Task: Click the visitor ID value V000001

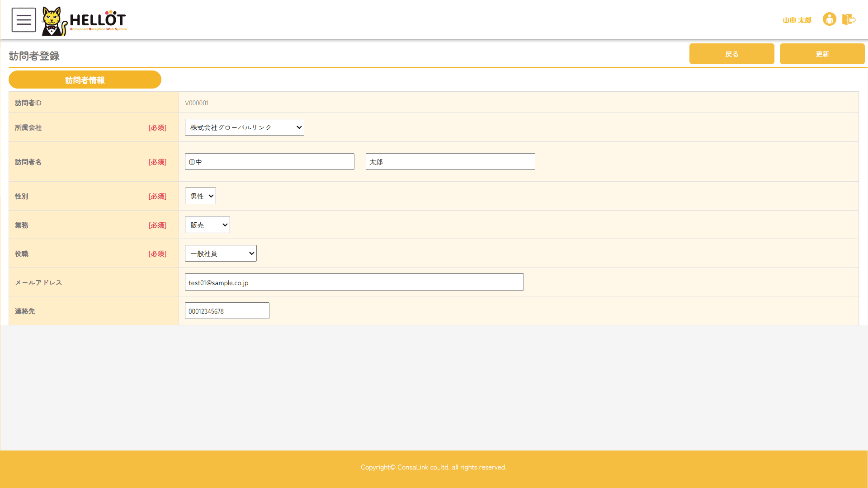Action: 197,103
